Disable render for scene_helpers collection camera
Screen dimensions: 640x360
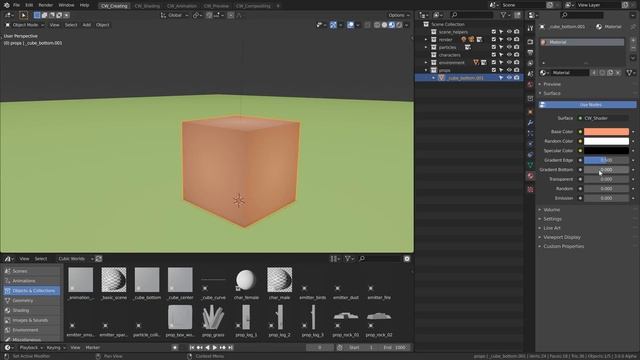tap(517, 32)
